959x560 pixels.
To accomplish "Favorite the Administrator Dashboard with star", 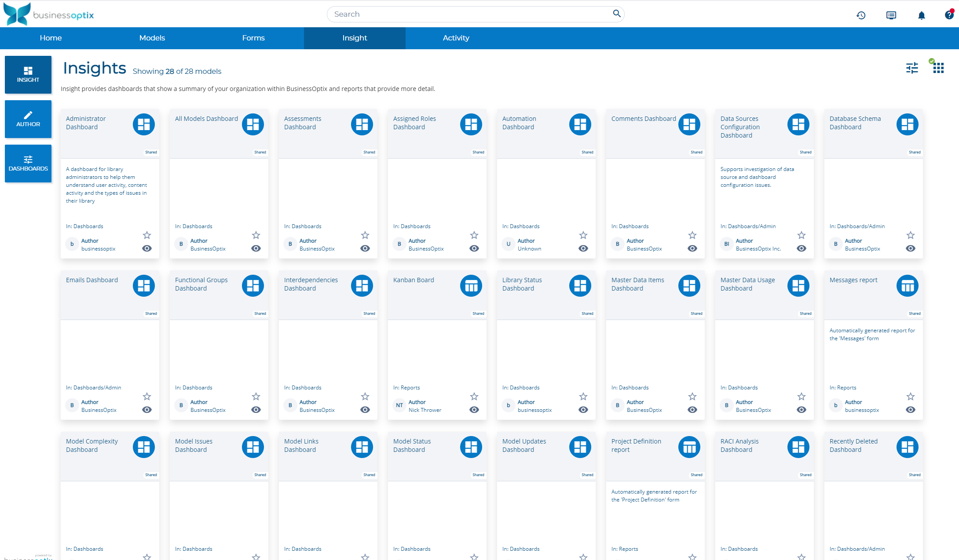I will [147, 235].
